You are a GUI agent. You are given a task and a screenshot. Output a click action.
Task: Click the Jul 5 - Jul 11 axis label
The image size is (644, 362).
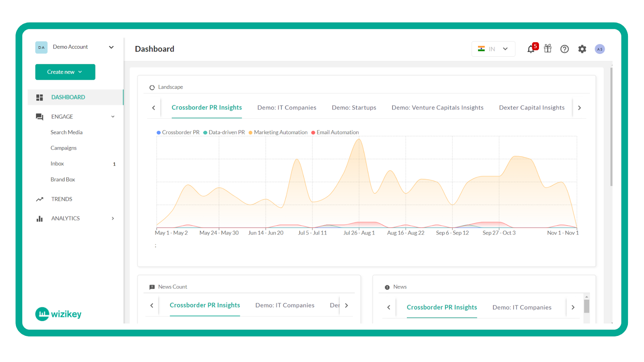coord(312,233)
